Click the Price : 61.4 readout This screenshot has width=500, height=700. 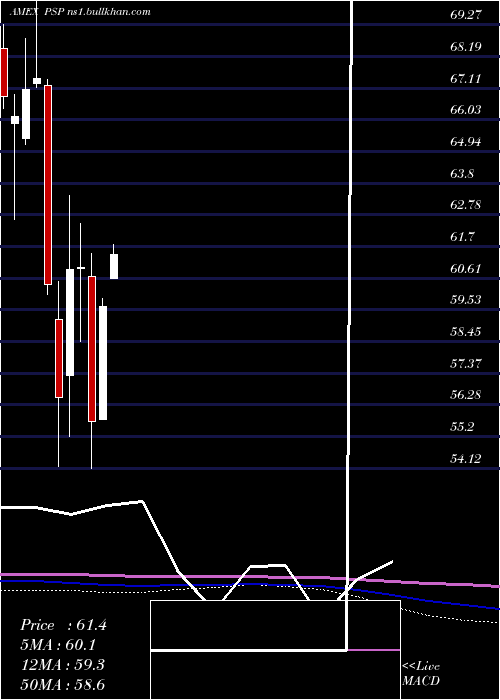click(x=63, y=625)
